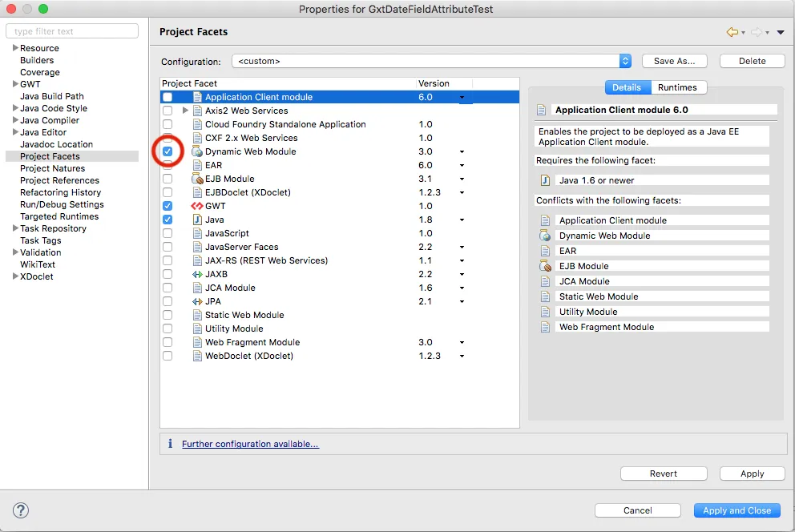Screen dimensions: 795x532
Task: Click the Static Web Module facet icon
Action: coord(197,315)
